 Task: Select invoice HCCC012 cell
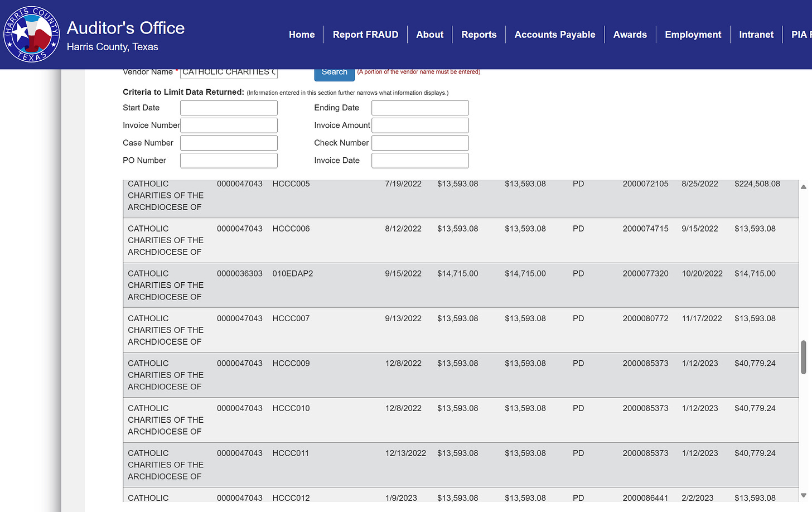(x=291, y=498)
